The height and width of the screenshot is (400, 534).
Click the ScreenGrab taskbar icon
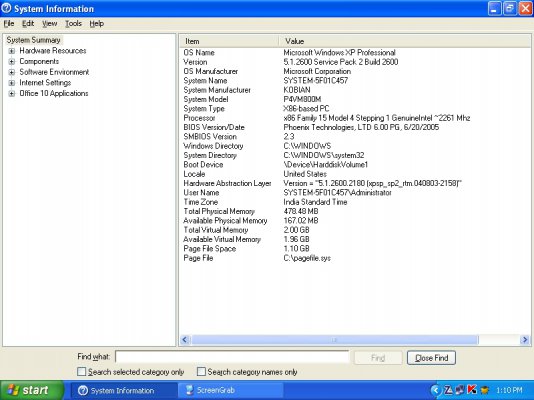[189, 390]
